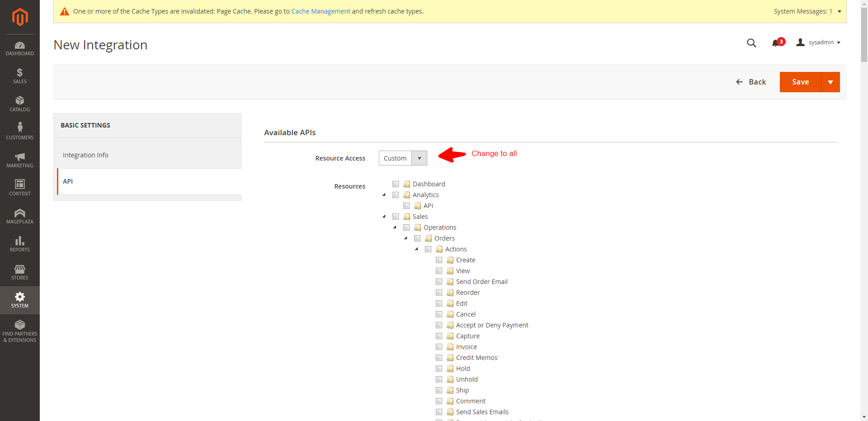Select the Comment tree item label

[x=471, y=401]
